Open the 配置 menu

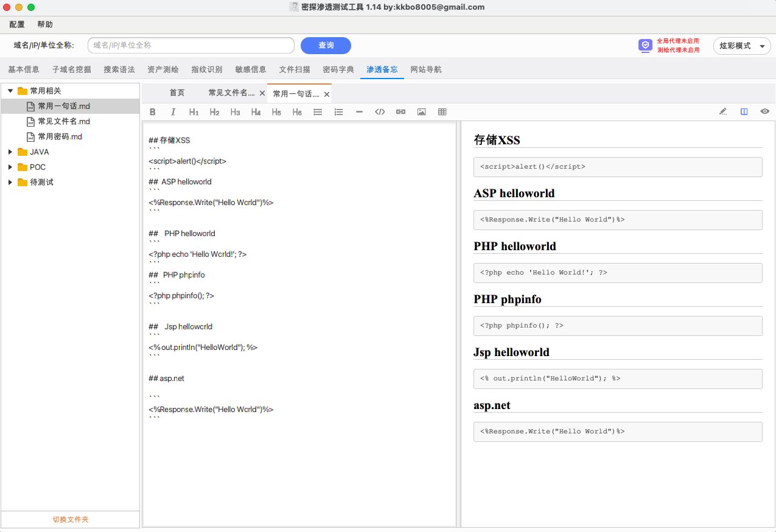point(17,24)
